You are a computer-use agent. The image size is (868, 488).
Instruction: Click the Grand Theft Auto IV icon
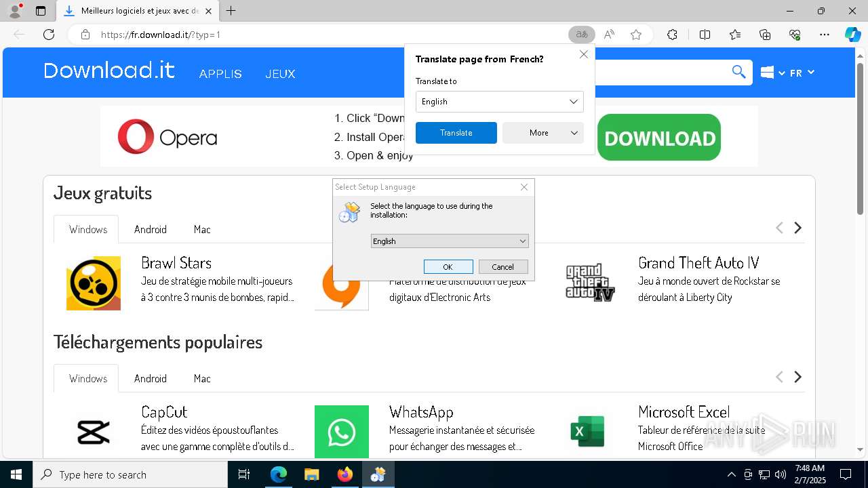(590, 283)
